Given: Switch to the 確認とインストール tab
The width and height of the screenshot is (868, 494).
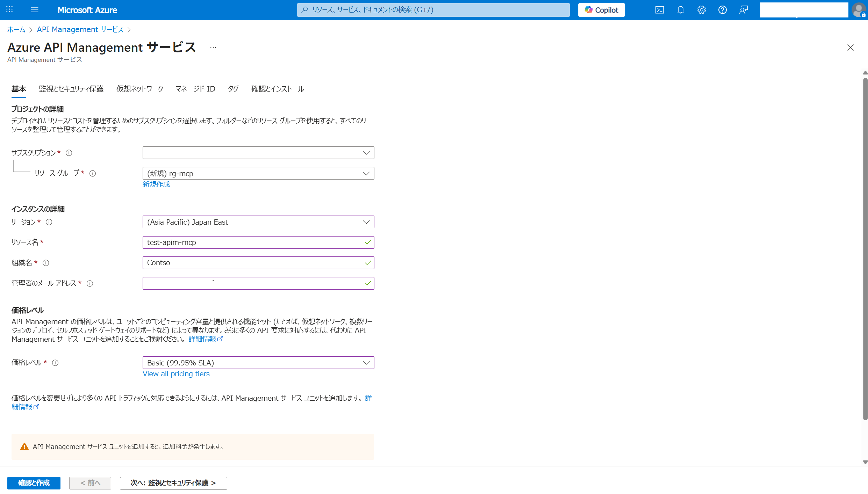Looking at the screenshot, I should coord(278,89).
